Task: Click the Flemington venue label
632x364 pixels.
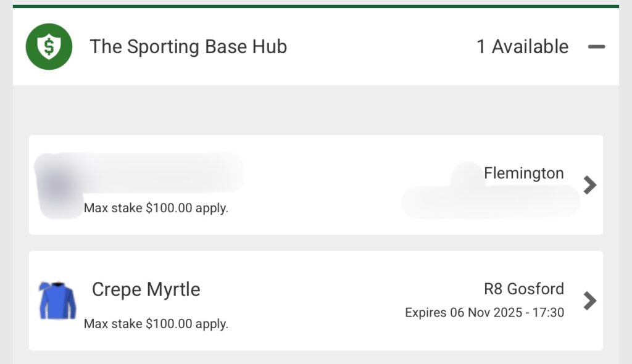Action: [x=523, y=173]
